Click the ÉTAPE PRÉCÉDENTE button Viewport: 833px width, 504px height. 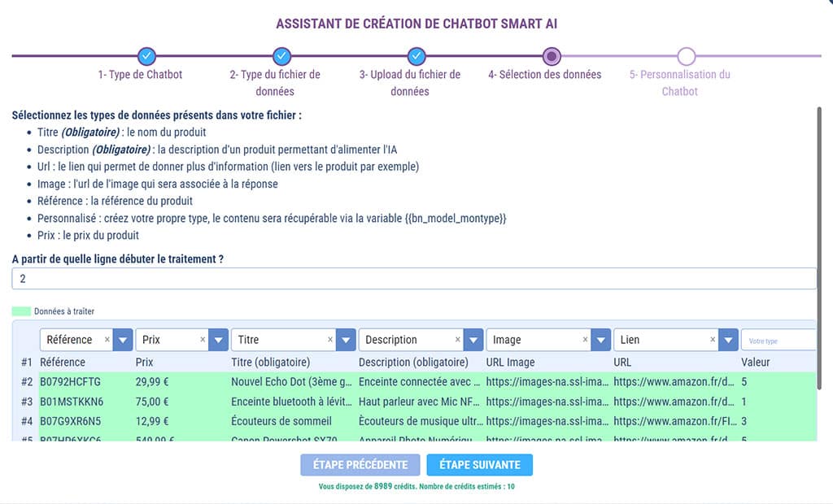coord(360,464)
